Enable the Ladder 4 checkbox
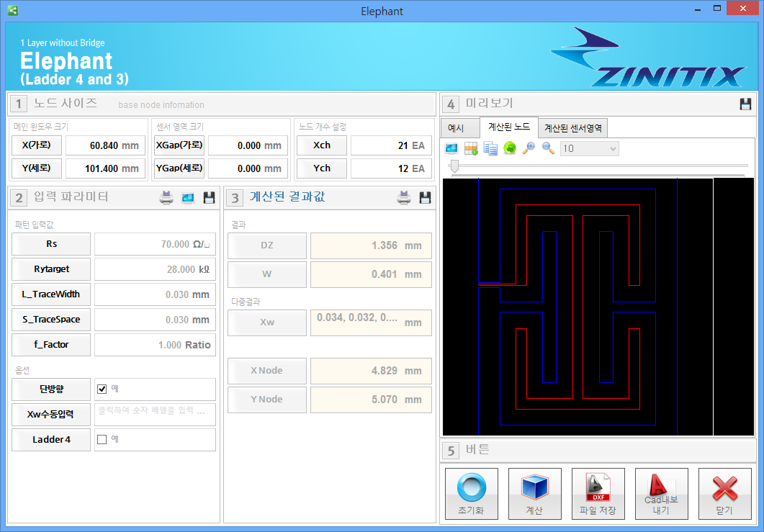764x532 pixels. (x=102, y=439)
